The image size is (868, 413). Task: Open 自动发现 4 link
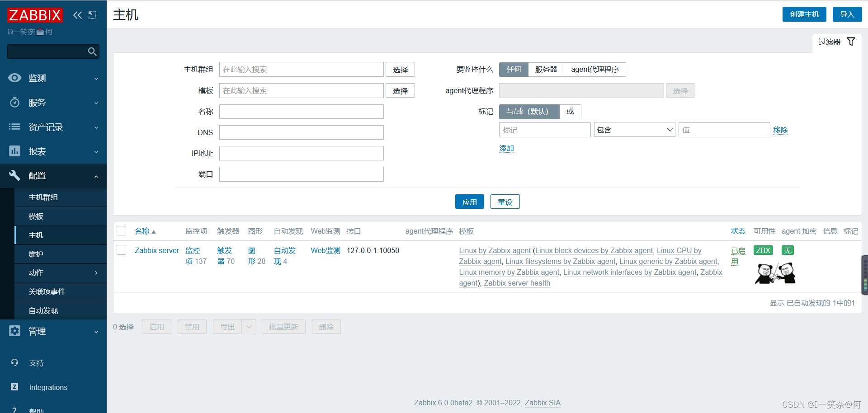tap(284, 256)
